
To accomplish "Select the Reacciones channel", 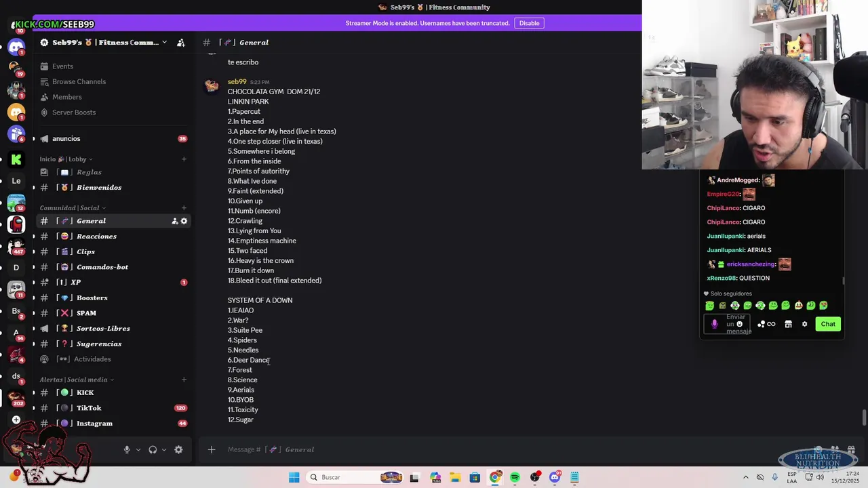I will [113, 236].
